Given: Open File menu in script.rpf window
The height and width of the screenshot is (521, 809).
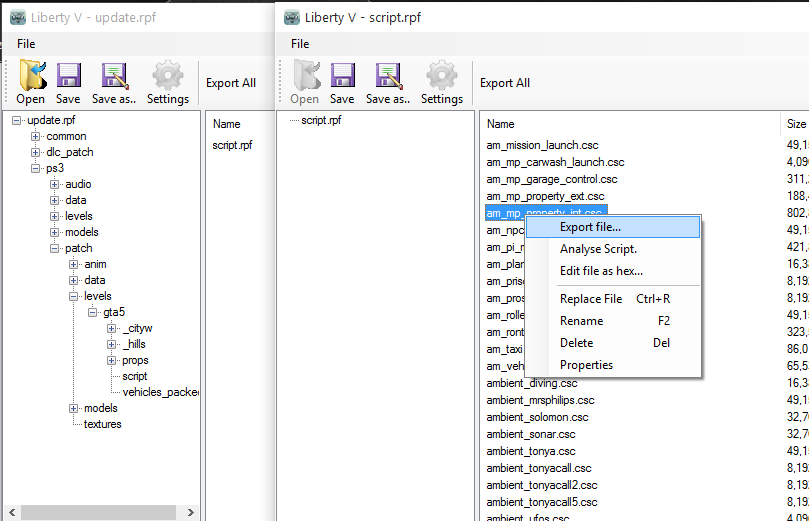Looking at the screenshot, I should (300, 44).
